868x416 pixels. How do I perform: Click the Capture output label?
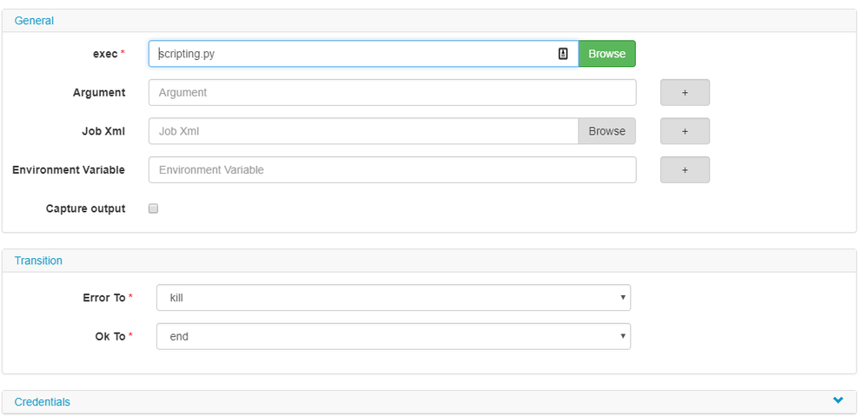tap(85, 208)
